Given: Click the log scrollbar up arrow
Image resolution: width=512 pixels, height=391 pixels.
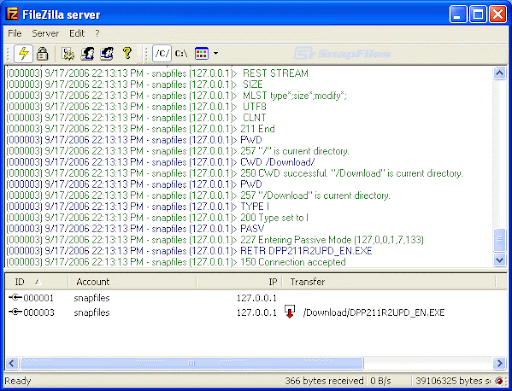Looking at the screenshot, I should pos(499,73).
